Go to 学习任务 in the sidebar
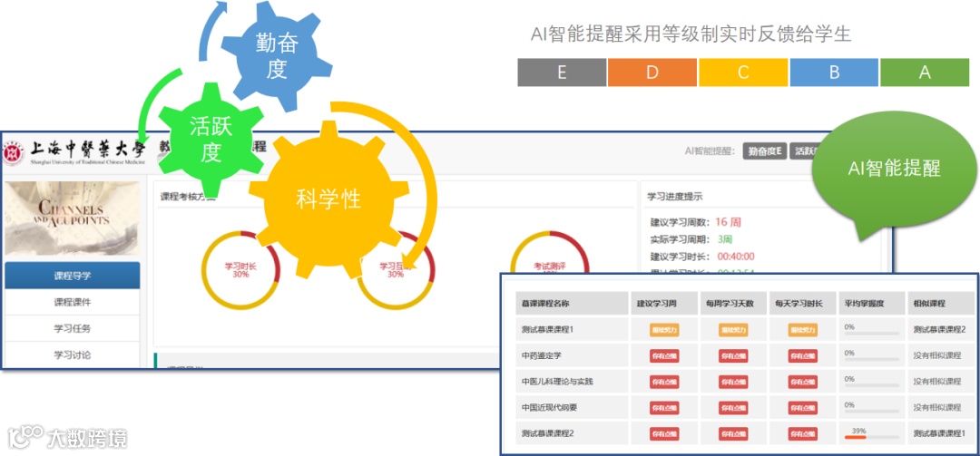980x456 pixels. (73, 328)
